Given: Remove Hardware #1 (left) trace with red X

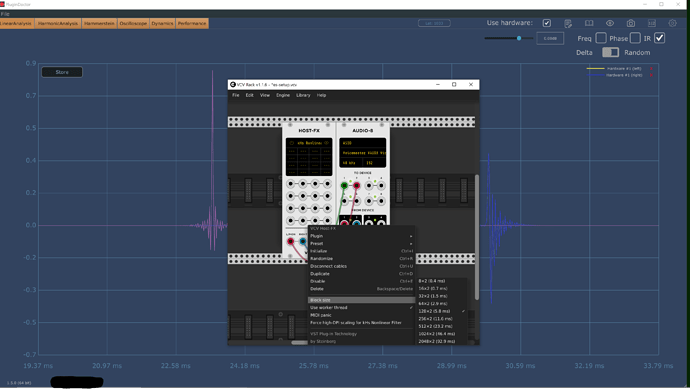Looking at the screenshot, I should (x=651, y=69).
